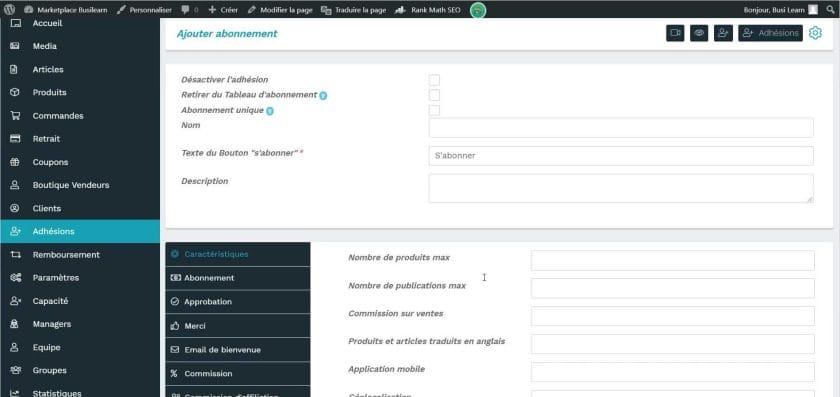Open Paramètres in sidebar

coord(80,278)
